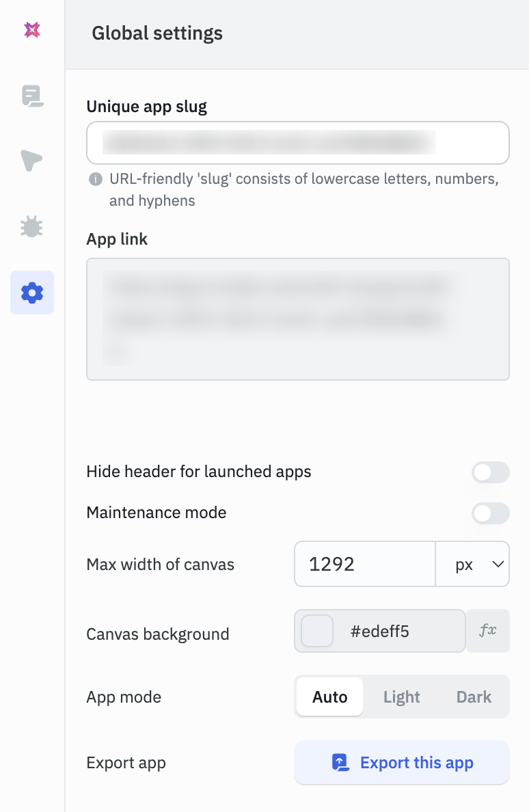The height and width of the screenshot is (812, 529).
Task: Switch App mode to Light
Action: click(x=401, y=696)
